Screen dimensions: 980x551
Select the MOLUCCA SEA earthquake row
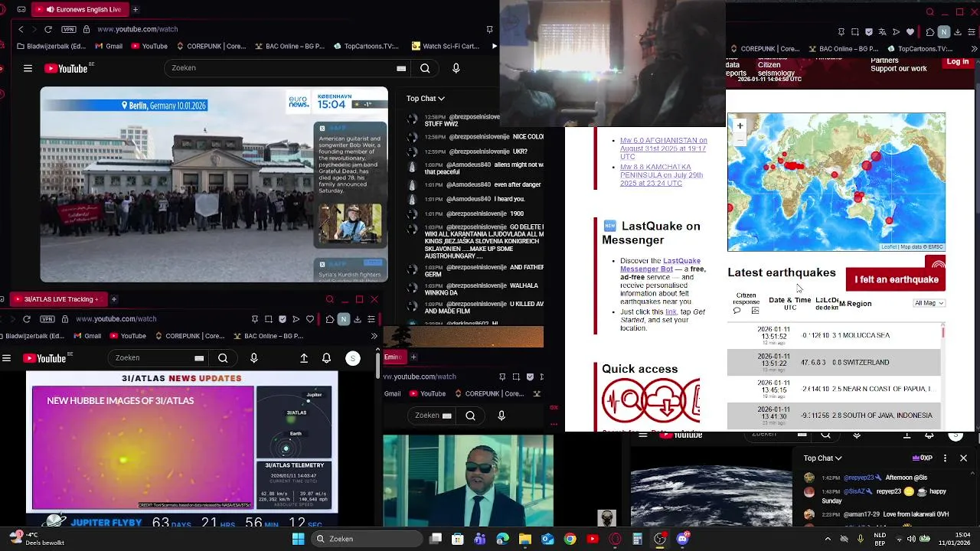(x=834, y=335)
